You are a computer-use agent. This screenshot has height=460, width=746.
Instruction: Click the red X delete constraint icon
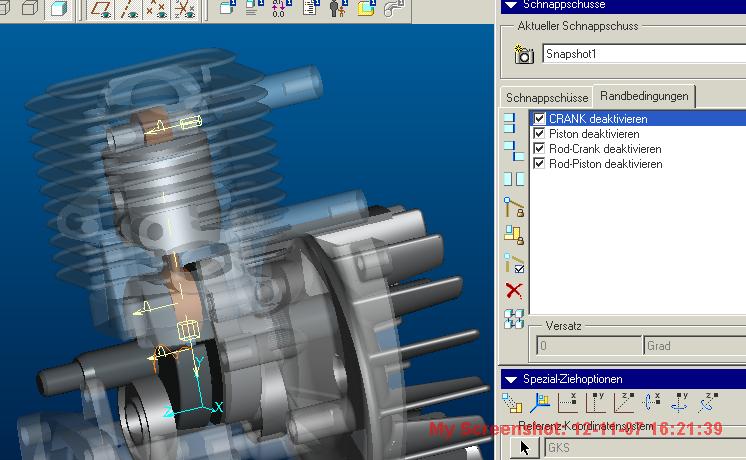514,291
